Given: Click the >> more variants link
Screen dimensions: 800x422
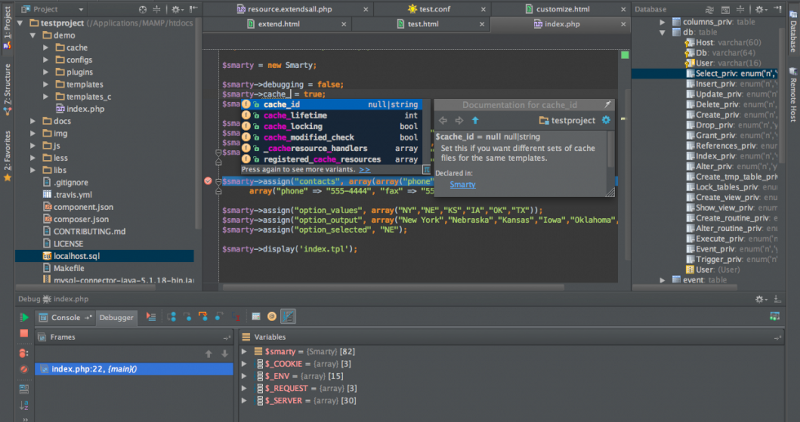Looking at the screenshot, I should coord(364,169).
